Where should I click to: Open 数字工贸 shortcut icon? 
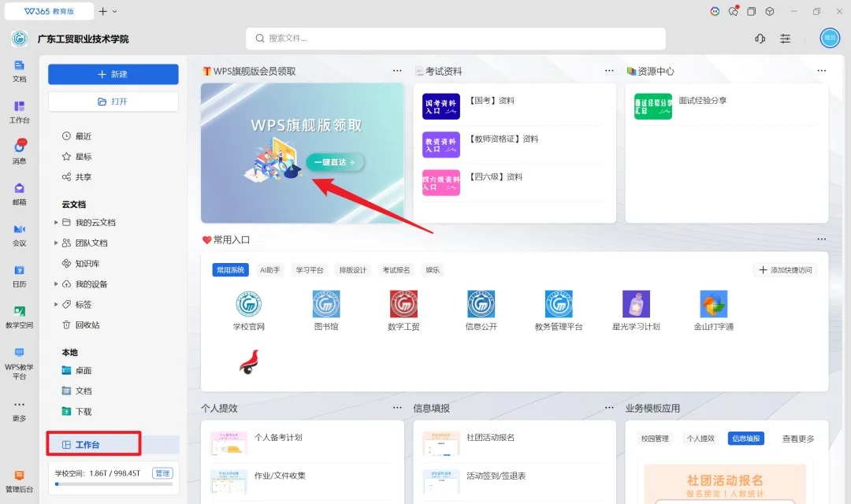[403, 304]
